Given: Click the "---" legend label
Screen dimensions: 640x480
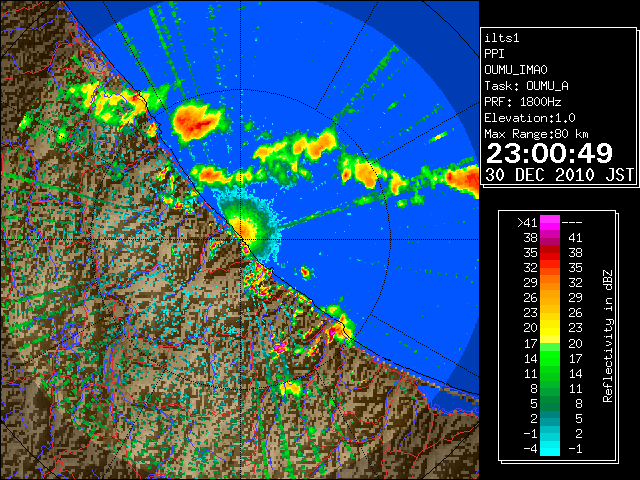Looking at the screenshot, I should [572, 222].
